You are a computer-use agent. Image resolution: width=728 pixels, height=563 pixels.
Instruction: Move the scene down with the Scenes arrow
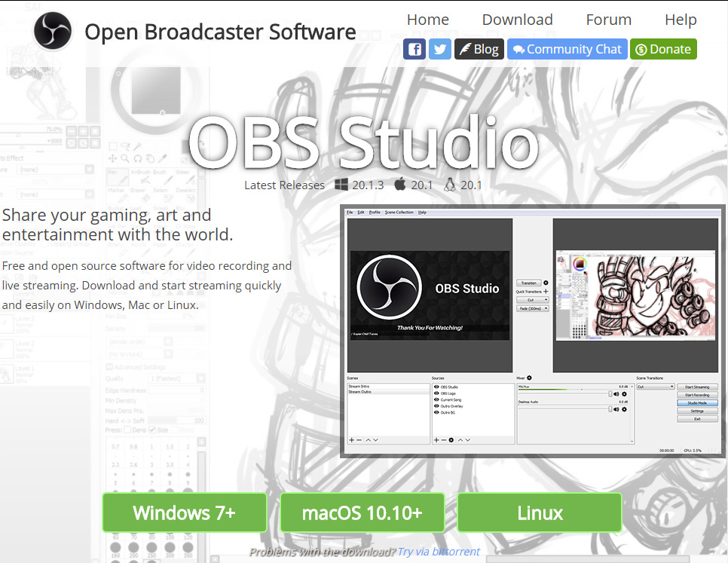coord(375,440)
